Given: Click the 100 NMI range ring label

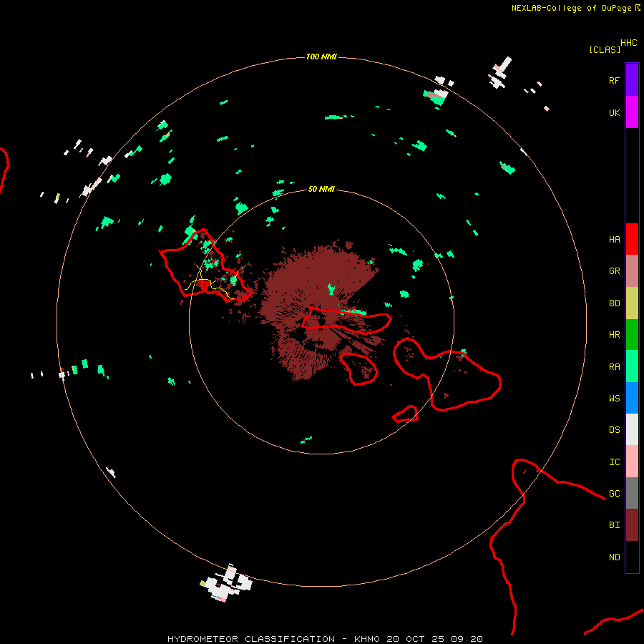Looking at the screenshot, I should click(x=321, y=57).
